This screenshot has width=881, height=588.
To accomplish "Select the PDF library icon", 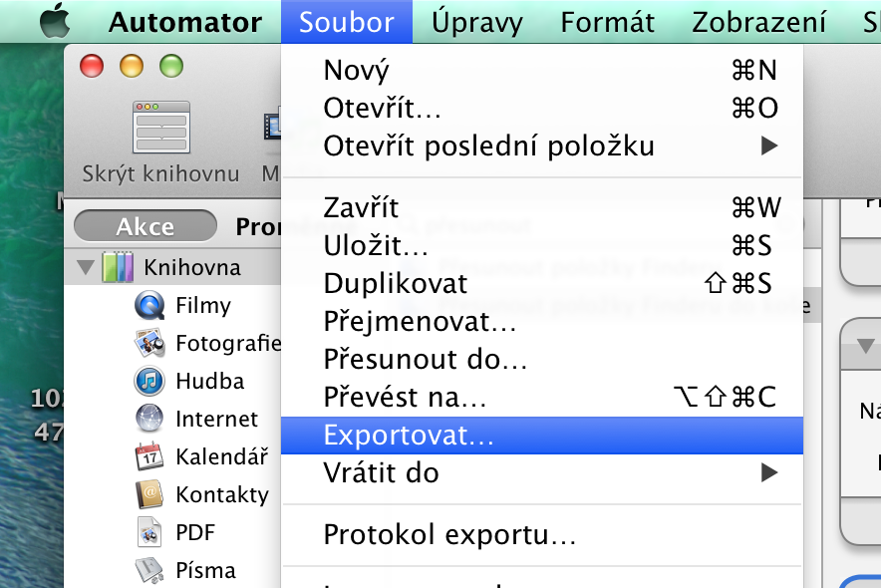I will (x=149, y=532).
